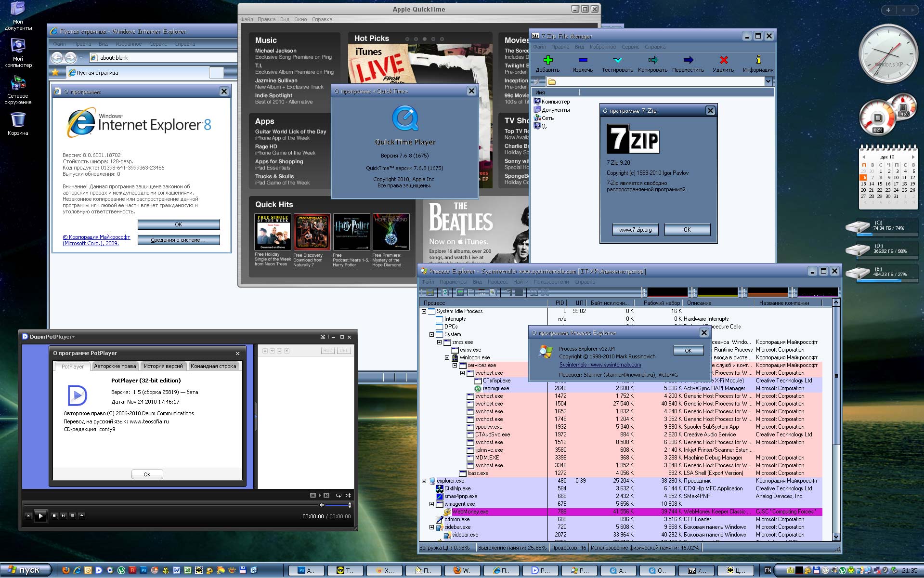This screenshot has height=578, width=924.
Task: Play media in PotPlayer
Action: coord(41,516)
